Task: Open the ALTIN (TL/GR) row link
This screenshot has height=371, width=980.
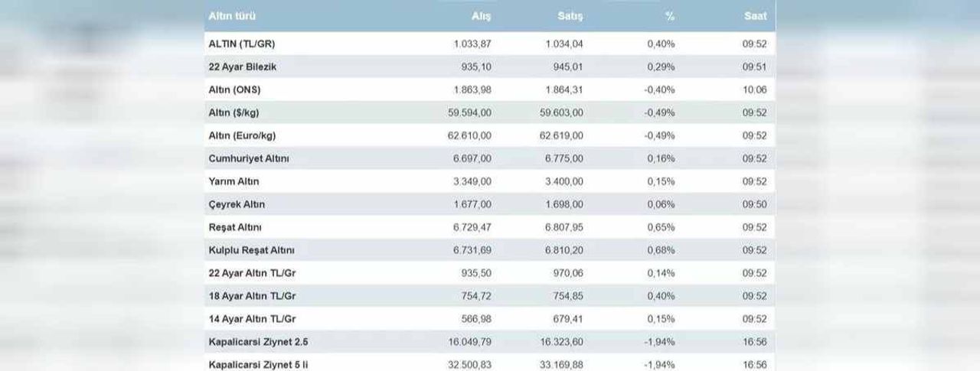Action: pos(241,44)
